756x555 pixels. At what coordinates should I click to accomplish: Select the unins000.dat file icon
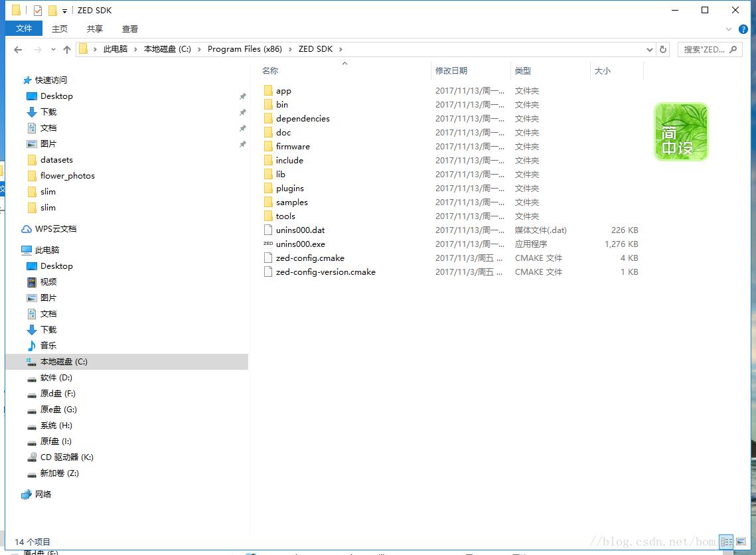click(268, 230)
